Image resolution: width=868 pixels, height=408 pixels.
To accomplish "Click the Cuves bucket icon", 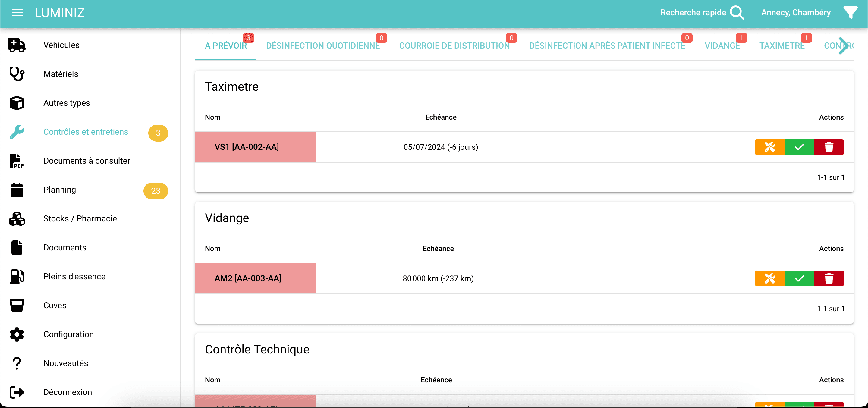I will [16, 305].
